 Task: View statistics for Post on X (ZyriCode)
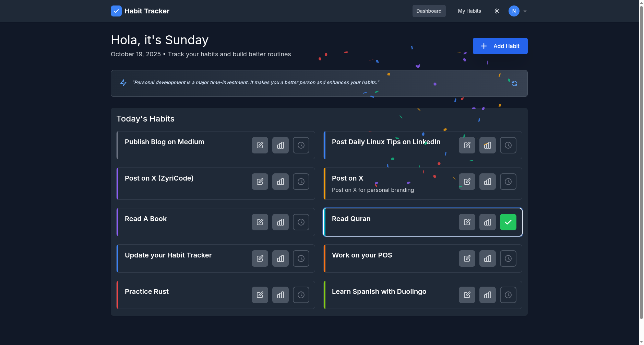tap(280, 181)
